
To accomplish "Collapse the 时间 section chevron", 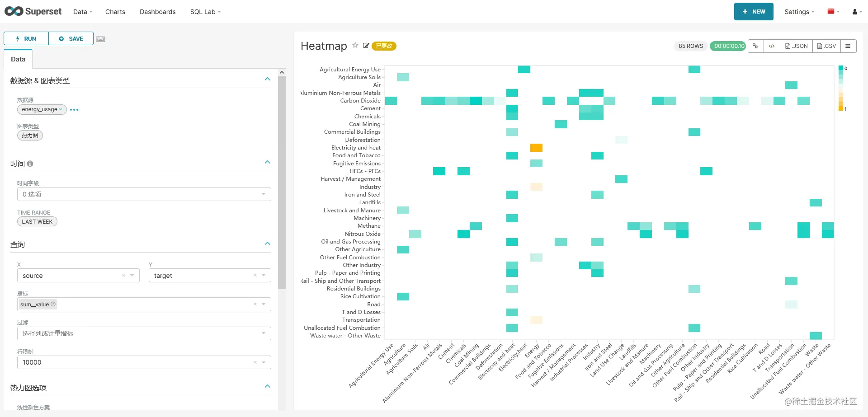I will click(268, 162).
